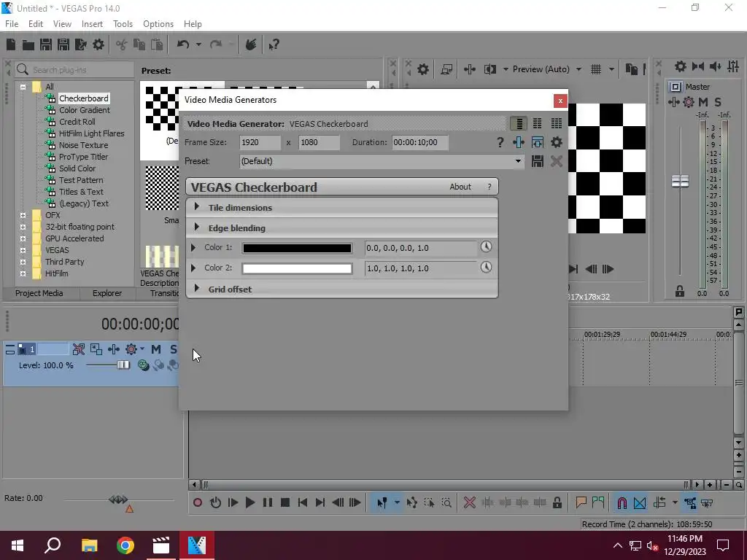This screenshot has height=560, width=747.
Task: Animate Color 2 with its clock icon
Action: pyautogui.click(x=486, y=267)
